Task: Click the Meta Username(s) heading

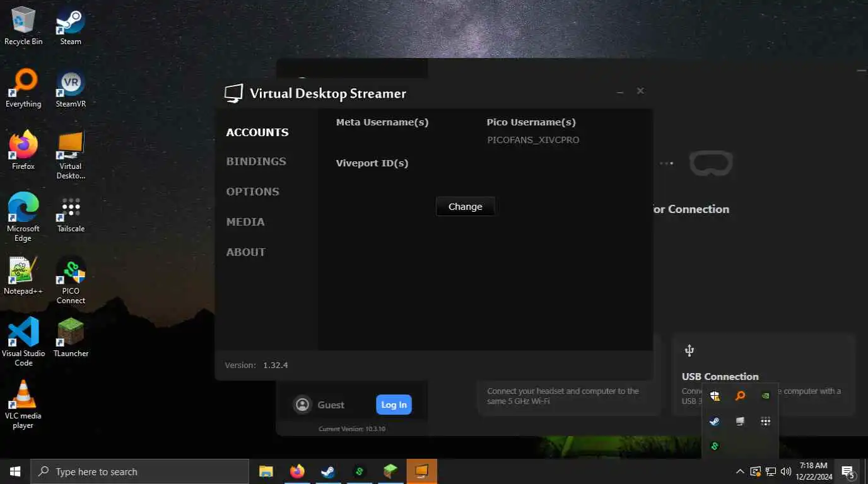Action: pos(382,122)
